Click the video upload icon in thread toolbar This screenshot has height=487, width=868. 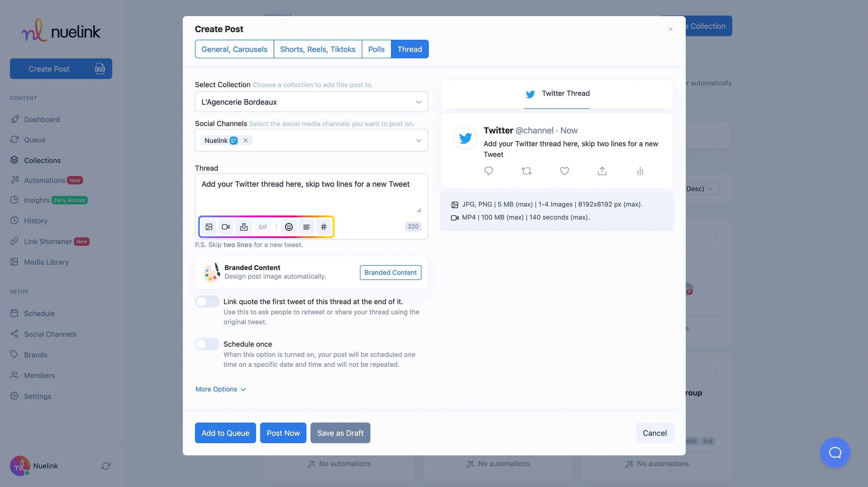tap(226, 227)
